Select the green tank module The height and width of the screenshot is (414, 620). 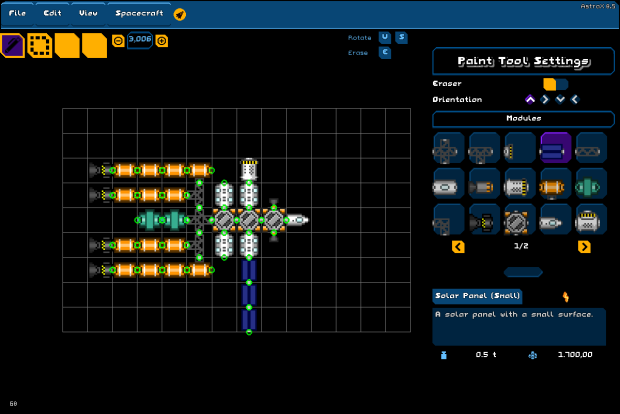(591, 183)
